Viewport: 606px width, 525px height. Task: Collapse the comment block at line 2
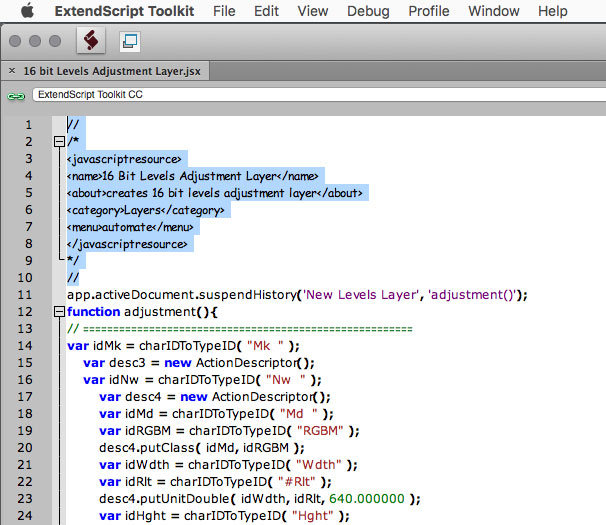(x=59, y=141)
